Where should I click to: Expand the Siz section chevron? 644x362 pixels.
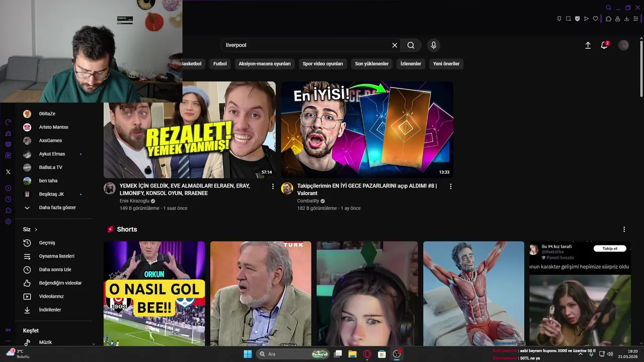[x=36, y=230]
